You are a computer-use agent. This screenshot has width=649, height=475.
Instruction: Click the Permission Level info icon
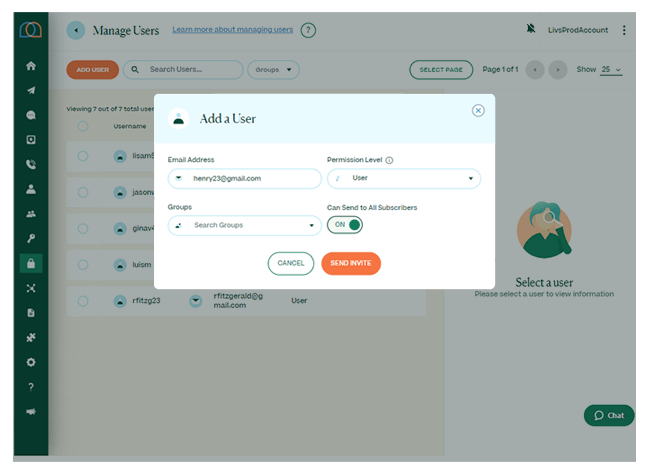[x=389, y=160]
